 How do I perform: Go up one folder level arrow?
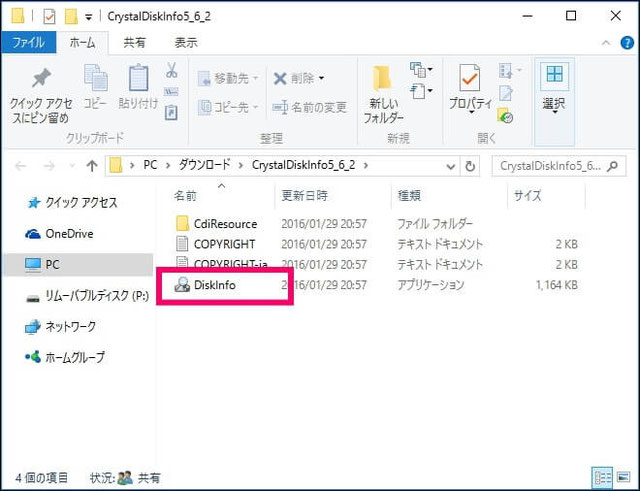click(92, 166)
